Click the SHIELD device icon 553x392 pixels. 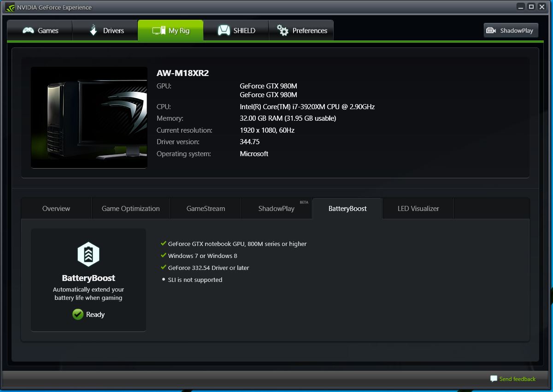(x=224, y=30)
